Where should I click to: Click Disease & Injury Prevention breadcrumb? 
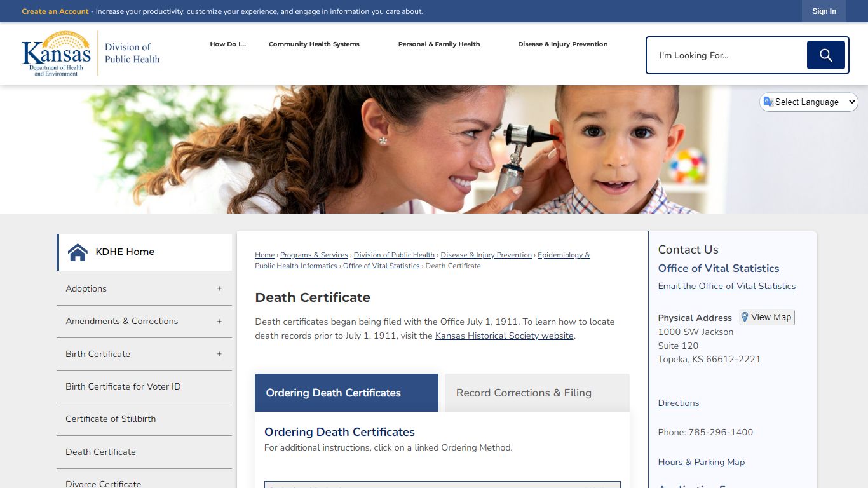point(486,255)
